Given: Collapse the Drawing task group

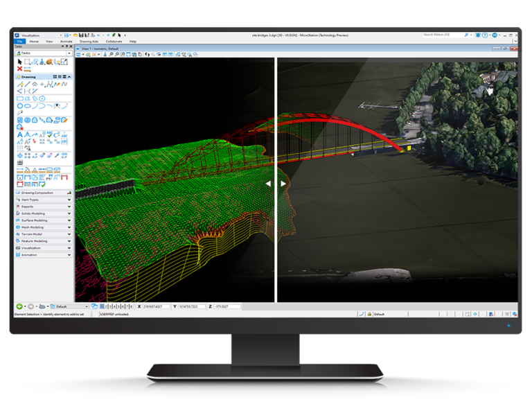Looking at the screenshot, I should tap(69, 77).
